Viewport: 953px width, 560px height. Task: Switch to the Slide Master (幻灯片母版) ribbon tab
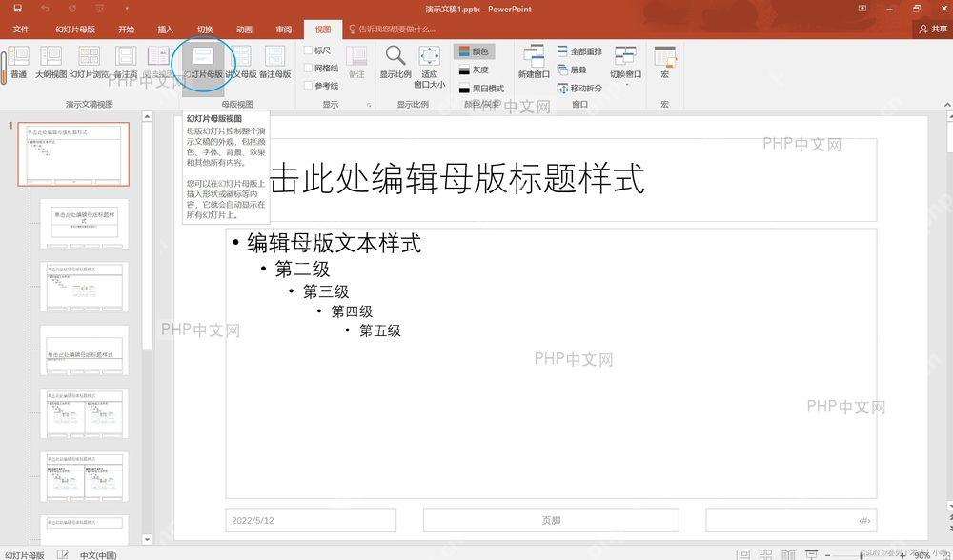tap(75, 30)
